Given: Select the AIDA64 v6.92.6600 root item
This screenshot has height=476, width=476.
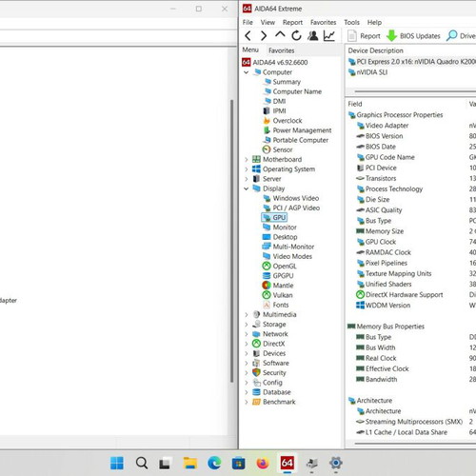Looking at the screenshot, I should [275, 62].
